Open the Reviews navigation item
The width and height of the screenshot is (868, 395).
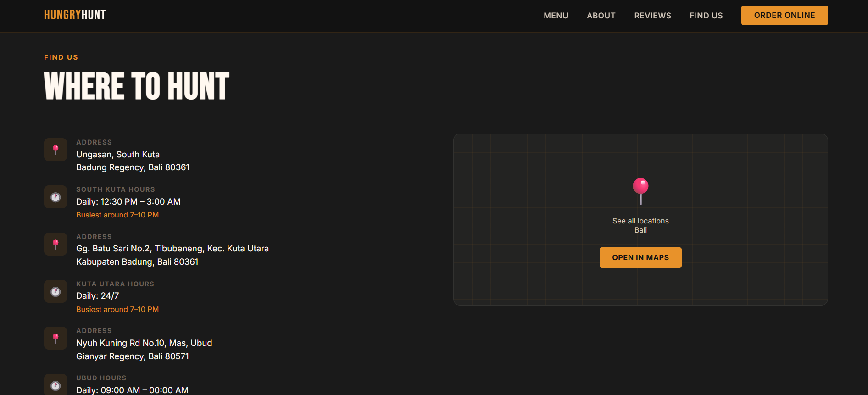(652, 16)
